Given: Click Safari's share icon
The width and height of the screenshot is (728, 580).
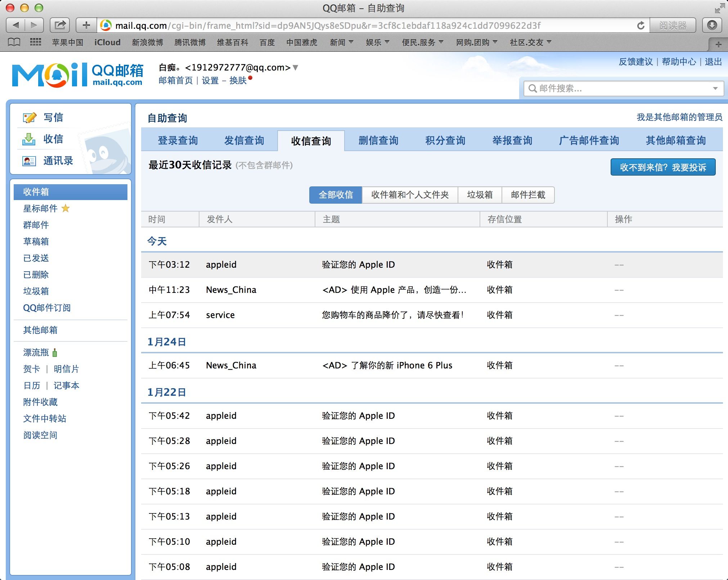Looking at the screenshot, I should [x=60, y=26].
